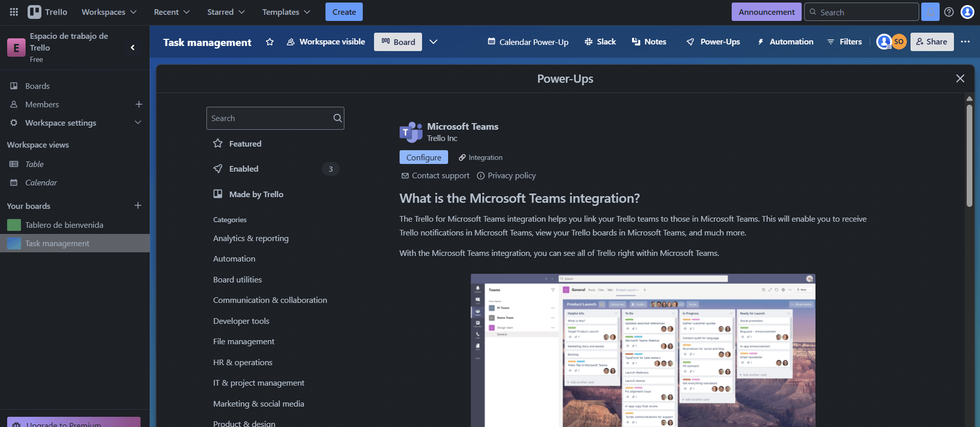Add a workspace member with plus icon

pyautogui.click(x=138, y=104)
